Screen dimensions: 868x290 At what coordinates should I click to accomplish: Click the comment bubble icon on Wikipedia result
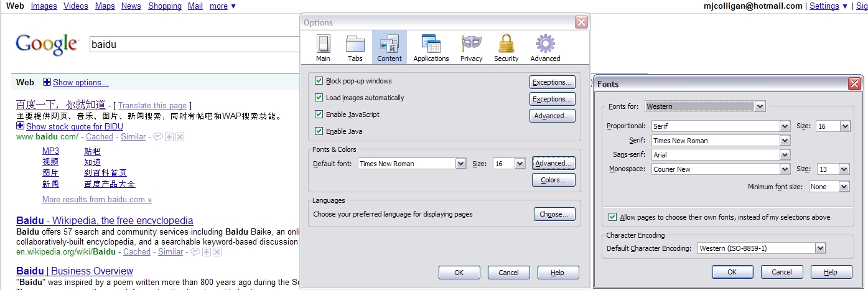[x=195, y=252]
